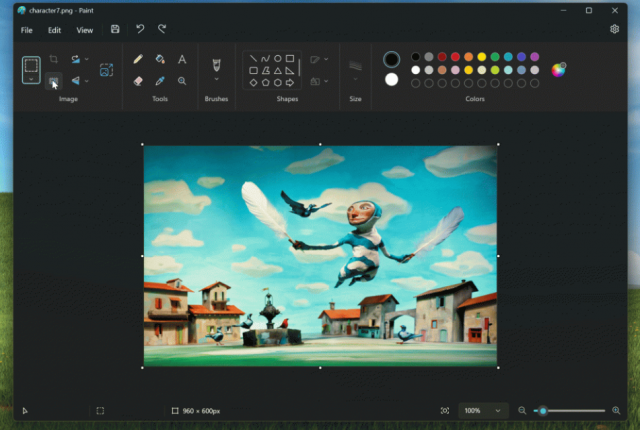This screenshot has height=430, width=640.
Task: Open Paint settings gear
Action: pos(614,29)
